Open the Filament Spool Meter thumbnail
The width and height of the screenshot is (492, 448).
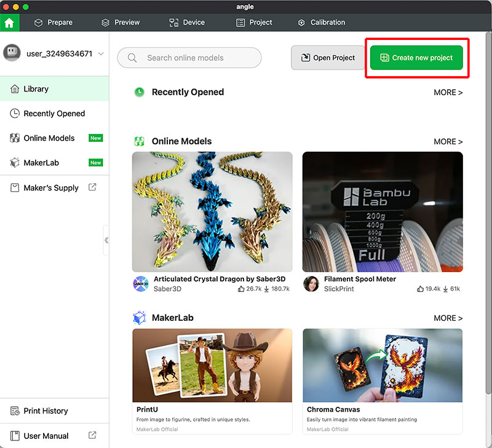(x=383, y=212)
